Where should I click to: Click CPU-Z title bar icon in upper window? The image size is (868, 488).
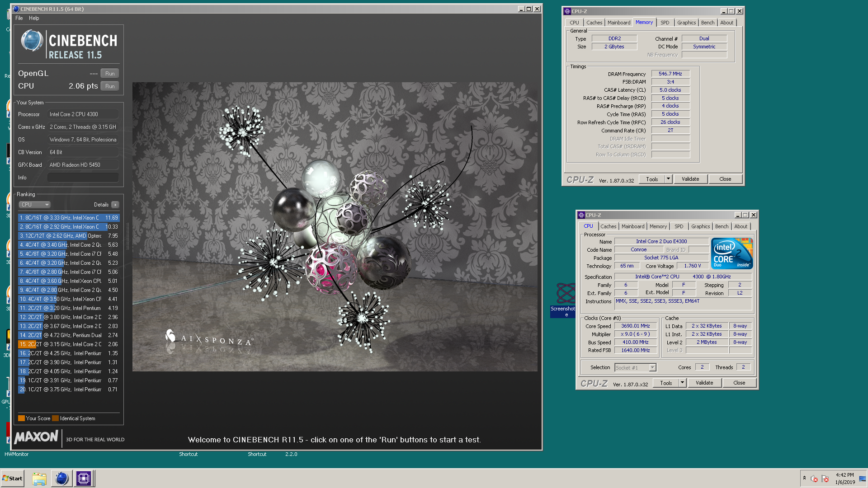tap(567, 11)
